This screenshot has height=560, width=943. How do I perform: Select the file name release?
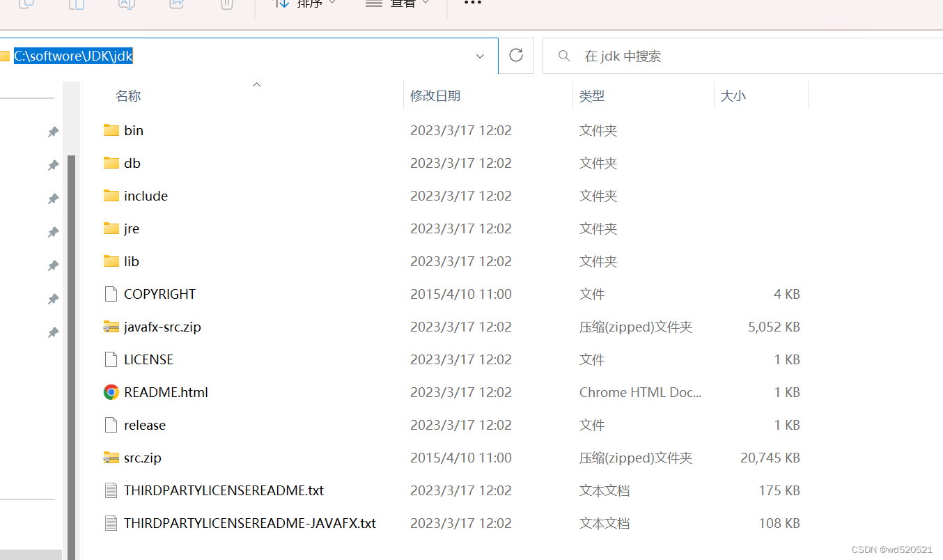pos(145,425)
